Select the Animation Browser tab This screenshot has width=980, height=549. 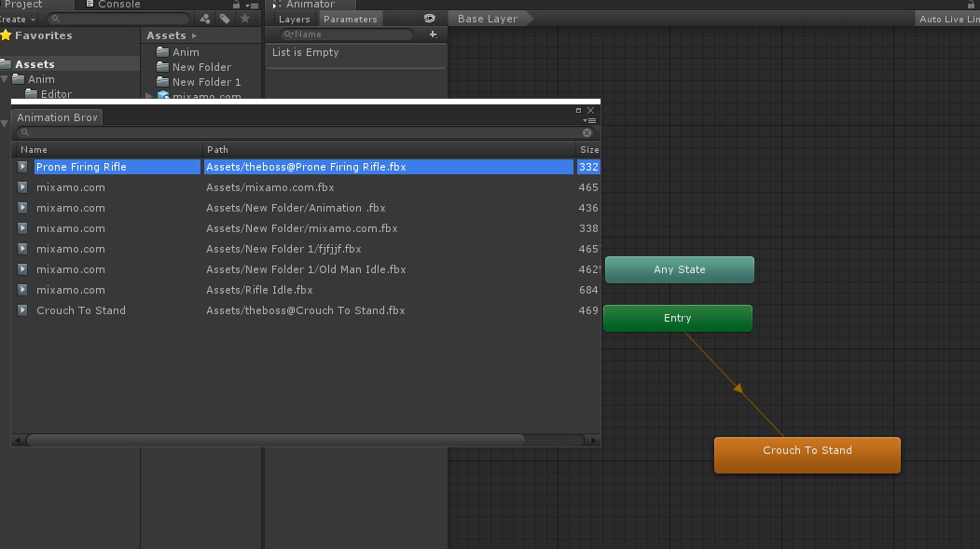(x=57, y=117)
